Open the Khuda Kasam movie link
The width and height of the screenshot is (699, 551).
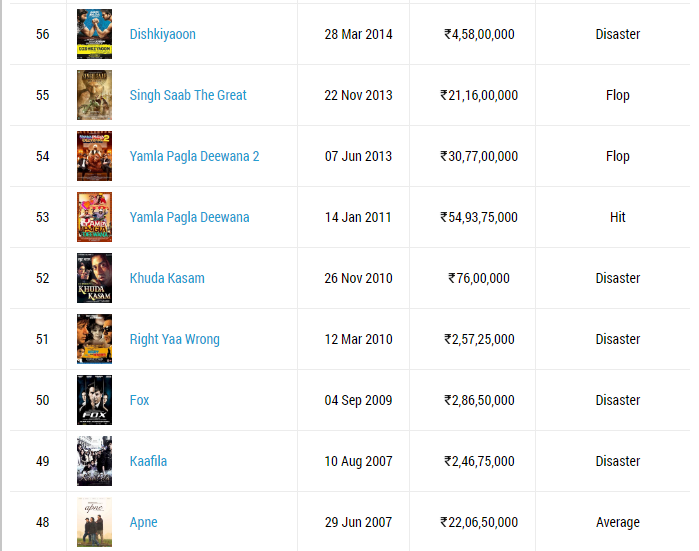click(167, 279)
